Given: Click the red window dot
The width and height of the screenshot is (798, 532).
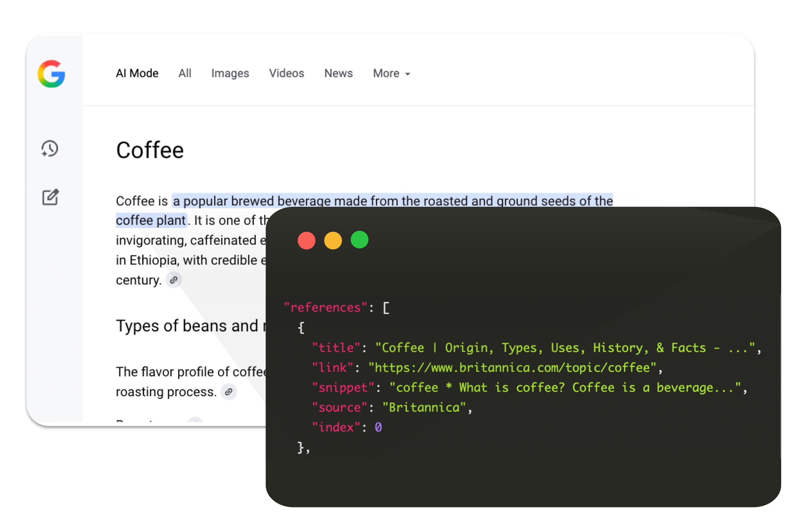Looking at the screenshot, I should 306,240.
